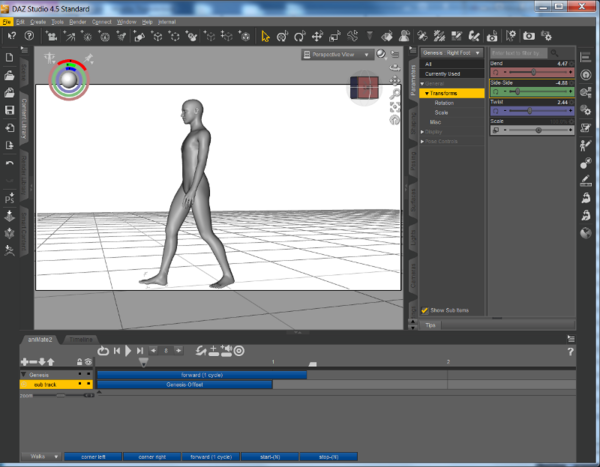600x467 pixels.
Task: Click the Undo arrow in left toolbar
Action: (9, 162)
